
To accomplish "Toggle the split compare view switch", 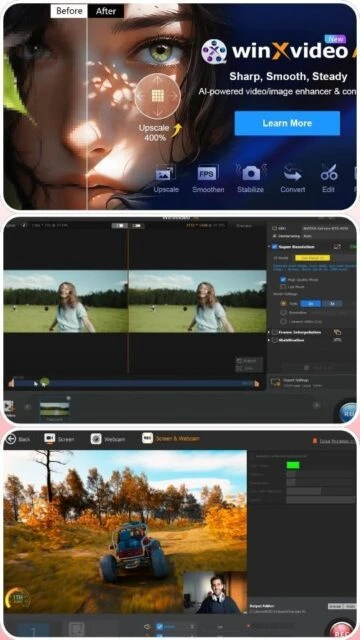I will pyautogui.click(x=128, y=225).
